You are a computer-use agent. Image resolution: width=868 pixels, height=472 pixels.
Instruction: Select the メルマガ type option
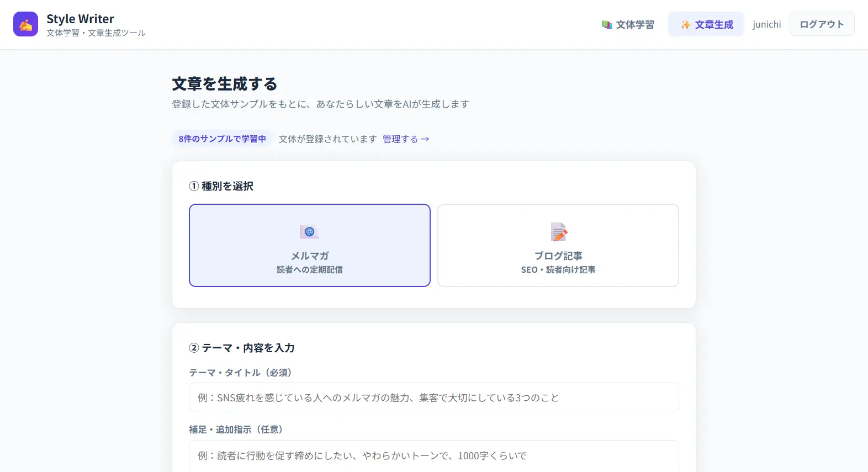309,245
